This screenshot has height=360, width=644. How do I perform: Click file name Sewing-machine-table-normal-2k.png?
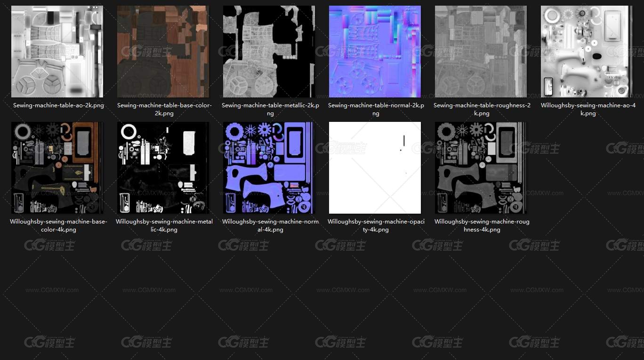coord(376,110)
